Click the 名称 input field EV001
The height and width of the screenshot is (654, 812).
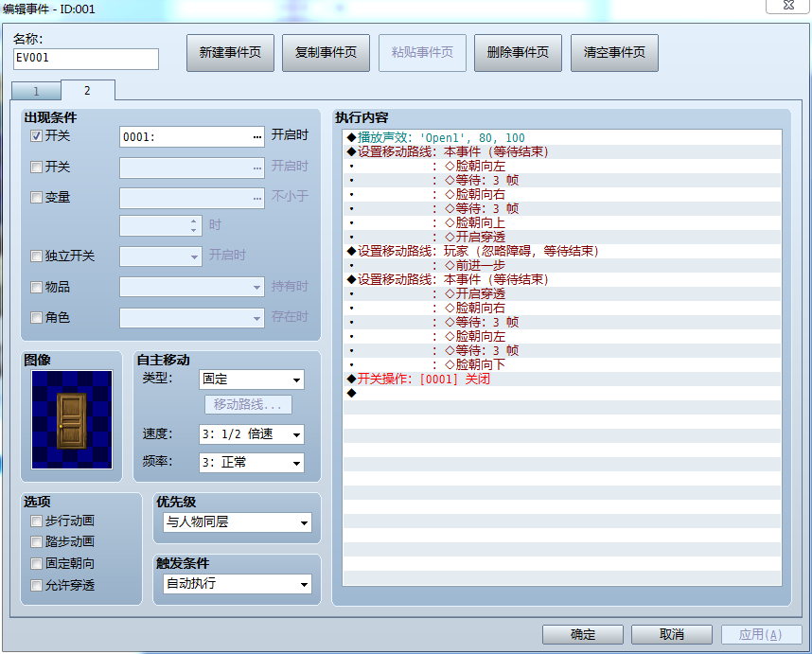[x=86, y=59]
